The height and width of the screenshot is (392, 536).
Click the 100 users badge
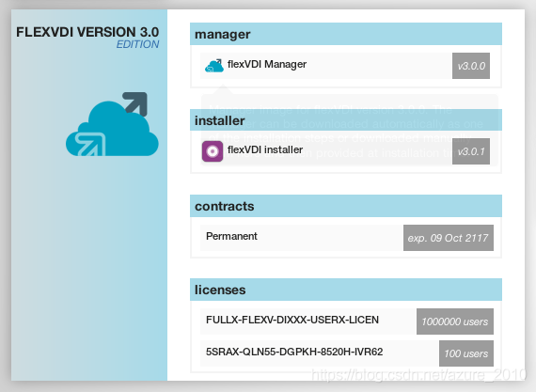pos(466,353)
